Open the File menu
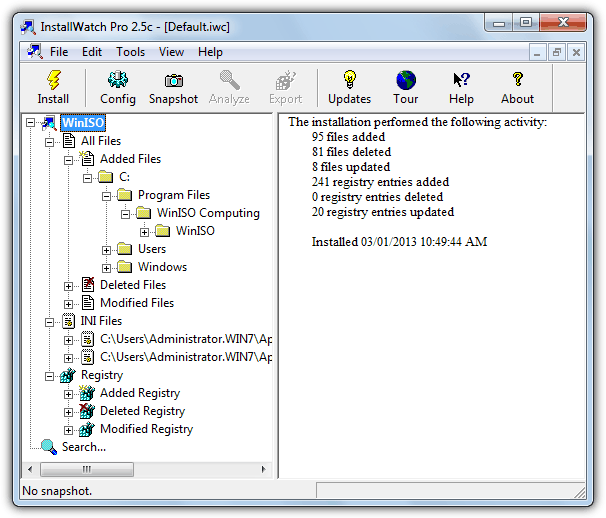This screenshot has height=518, width=606. tap(59, 52)
